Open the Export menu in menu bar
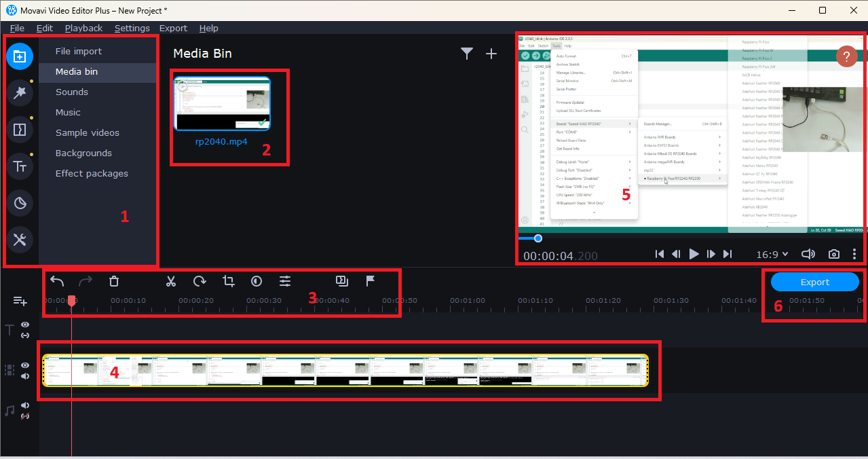This screenshot has height=459, width=868. (173, 28)
